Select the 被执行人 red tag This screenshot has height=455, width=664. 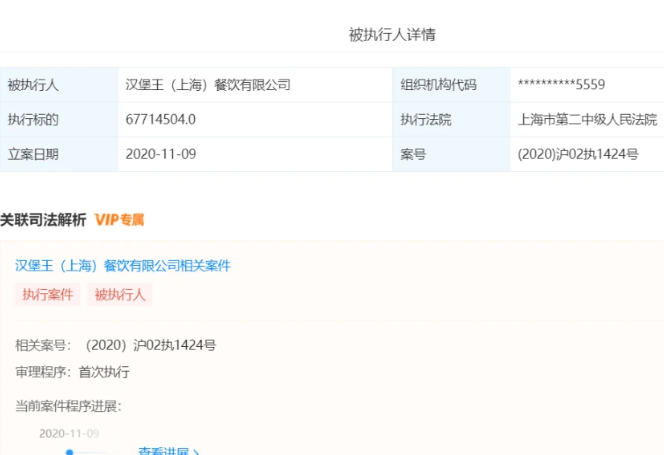[119, 294]
